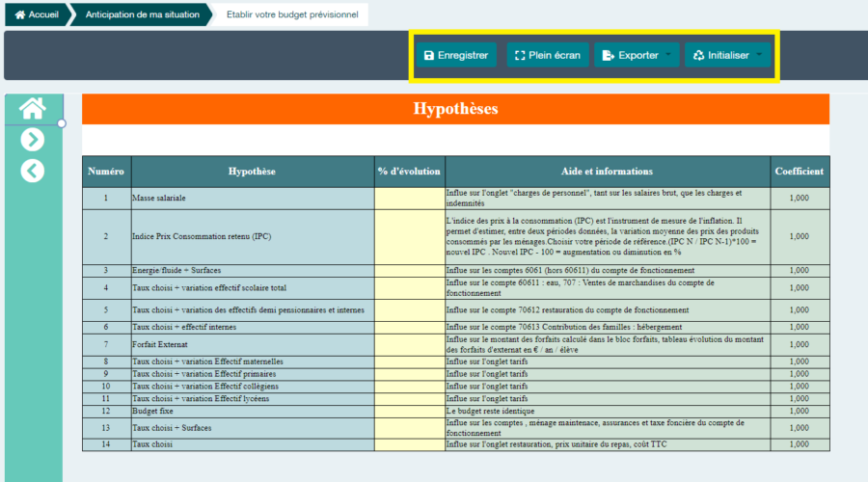Go to next page with right-arrow circle icon
Viewport: 868px width, 482px height.
click(x=33, y=140)
